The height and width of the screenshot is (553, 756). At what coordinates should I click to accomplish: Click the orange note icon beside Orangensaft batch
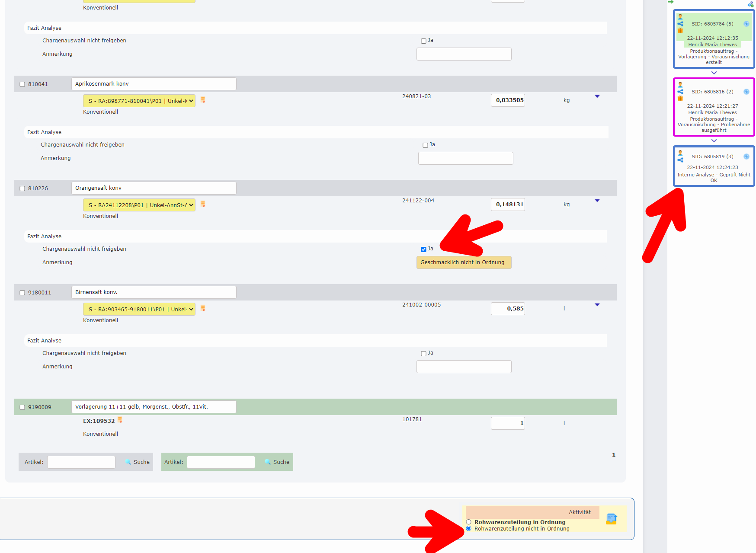[x=203, y=204]
